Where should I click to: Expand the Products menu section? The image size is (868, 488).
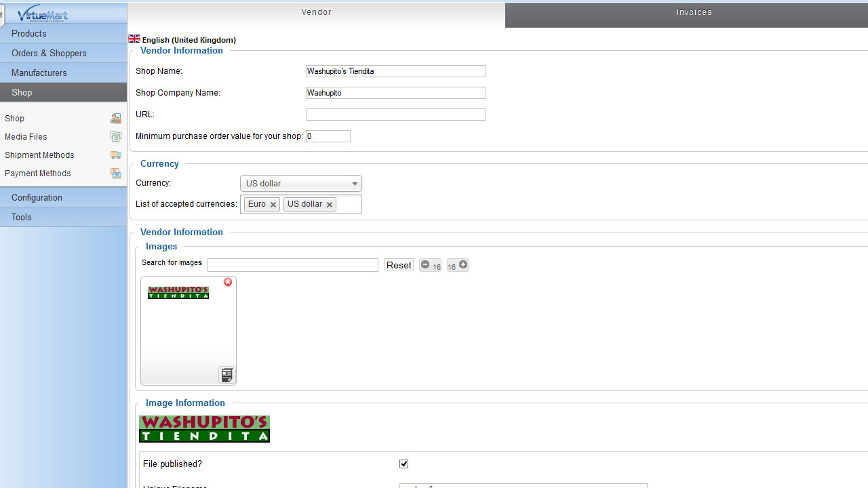[x=64, y=33]
